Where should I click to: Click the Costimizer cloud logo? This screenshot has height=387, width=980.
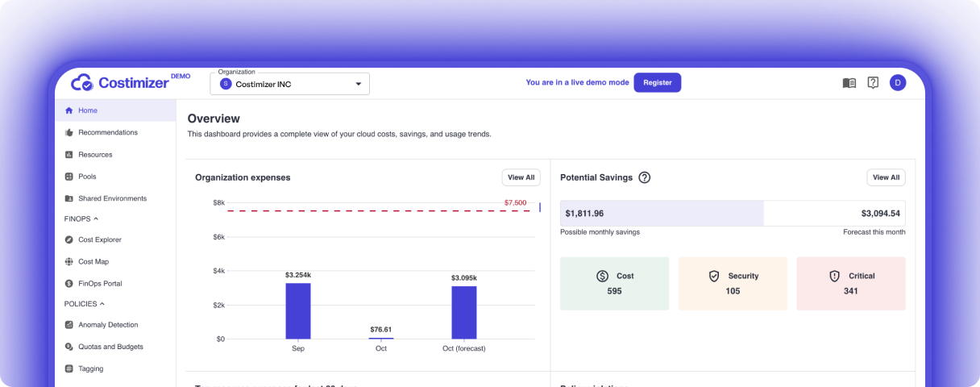click(x=82, y=82)
